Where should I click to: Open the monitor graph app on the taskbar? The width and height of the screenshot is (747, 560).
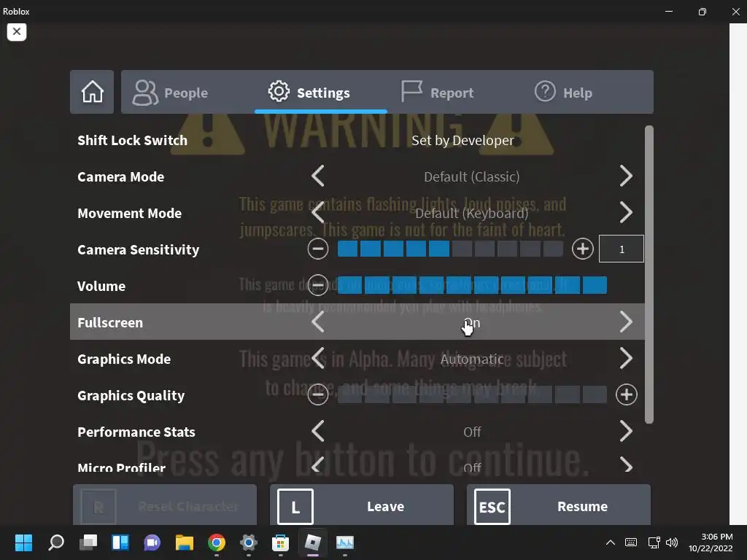click(x=344, y=542)
